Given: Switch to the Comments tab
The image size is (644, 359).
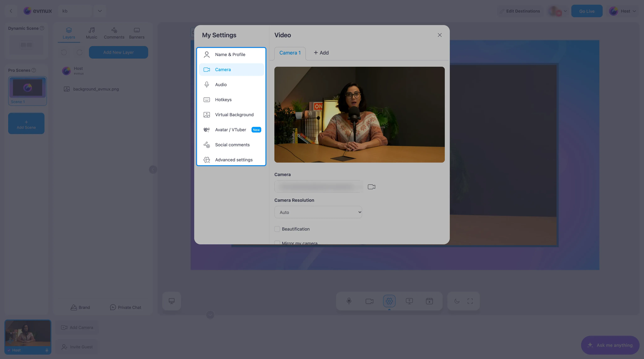Looking at the screenshot, I should pyautogui.click(x=114, y=33).
